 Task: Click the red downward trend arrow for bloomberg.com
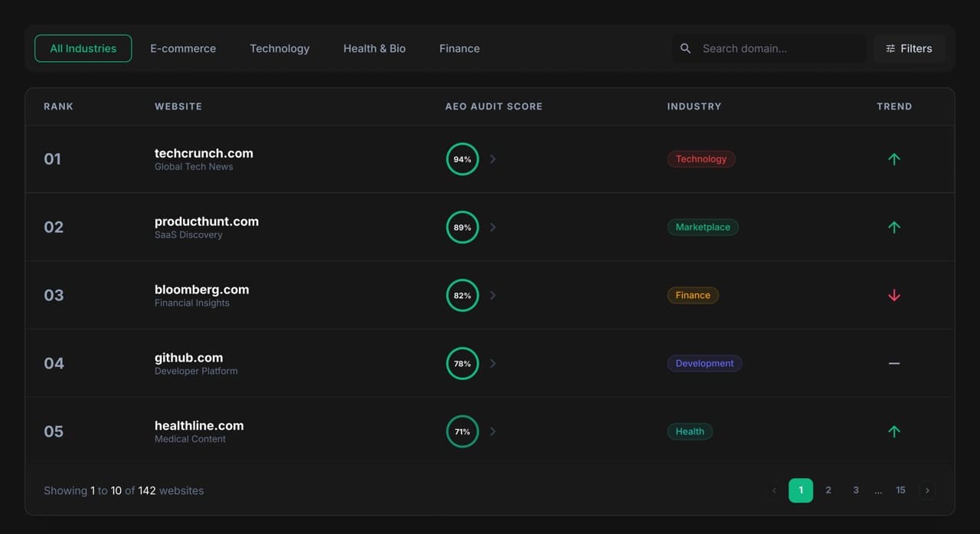[x=893, y=295]
